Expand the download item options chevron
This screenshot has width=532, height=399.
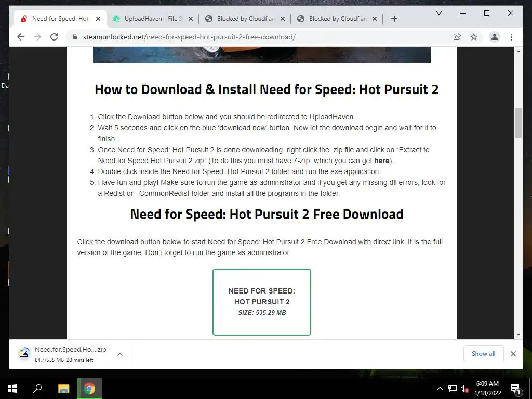click(120, 354)
